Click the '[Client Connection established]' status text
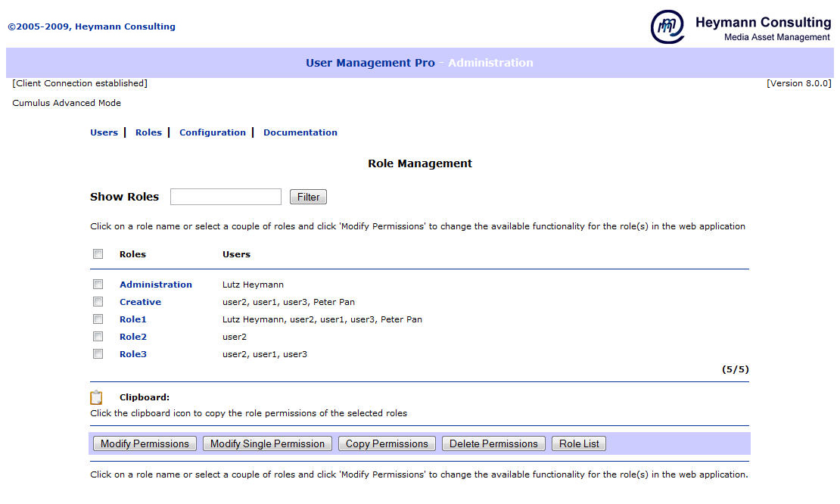Image resolution: width=840 pixels, height=504 pixels. [79, 83]
